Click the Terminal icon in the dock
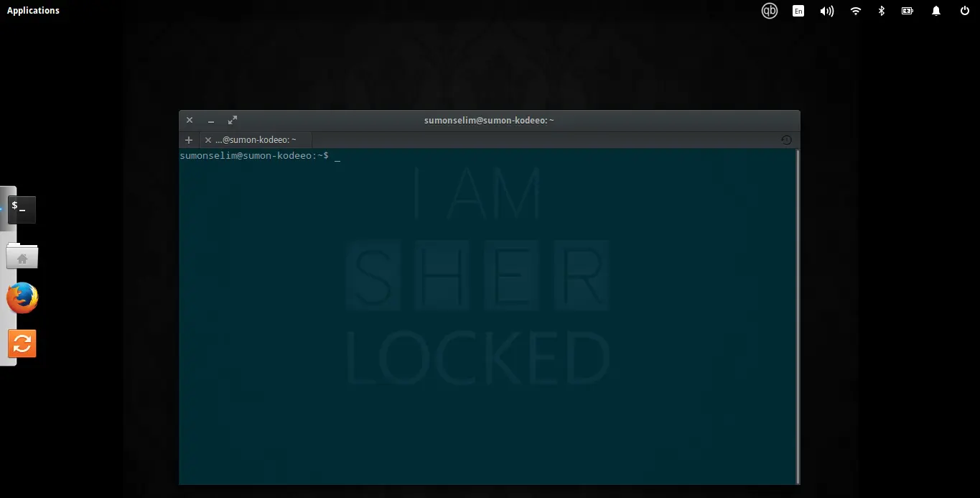Image resolution: width=980 pixels, height=498 pixels. click(x=22, y=209)
